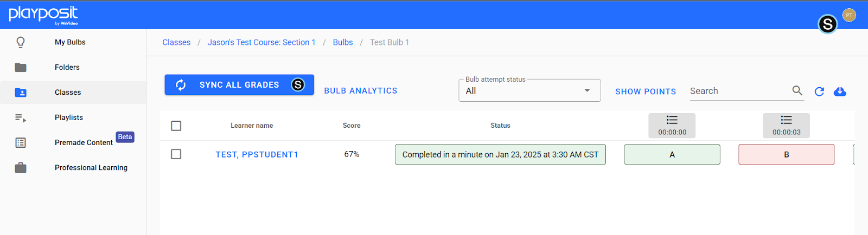Click the My Bulbs lightbulb icon
Viewport: 868px width, 235px height.
tap(21, 42)
